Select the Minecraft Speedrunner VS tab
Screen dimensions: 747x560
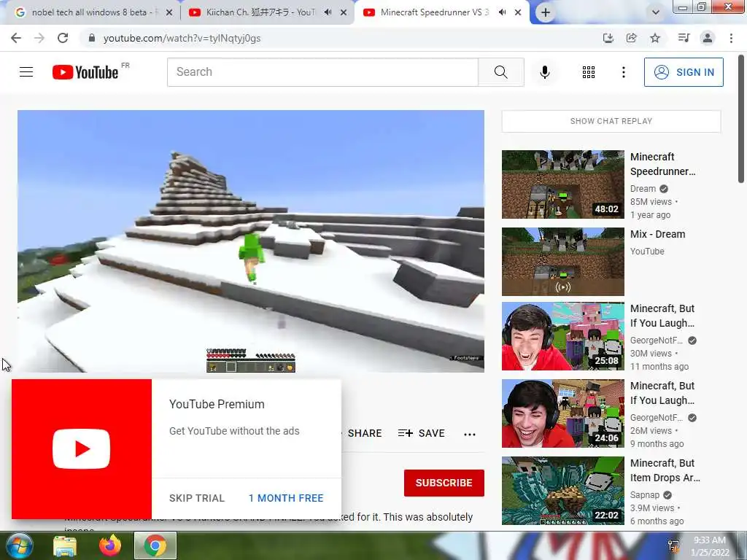pyautogui.click(x=433, y=13)
